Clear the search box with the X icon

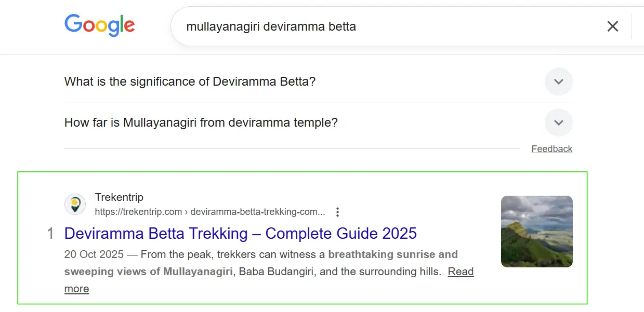point(612,26)
